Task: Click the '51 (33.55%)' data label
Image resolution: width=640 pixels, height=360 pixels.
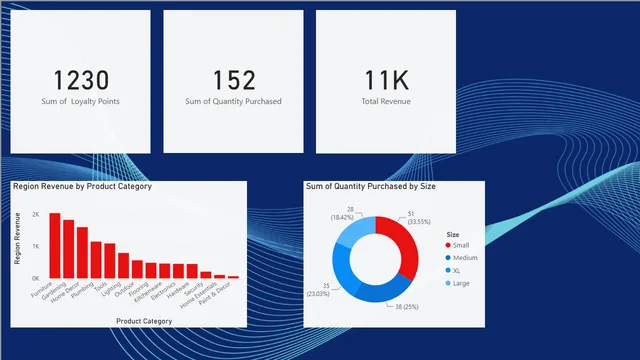Action: (x=419, y=218)
